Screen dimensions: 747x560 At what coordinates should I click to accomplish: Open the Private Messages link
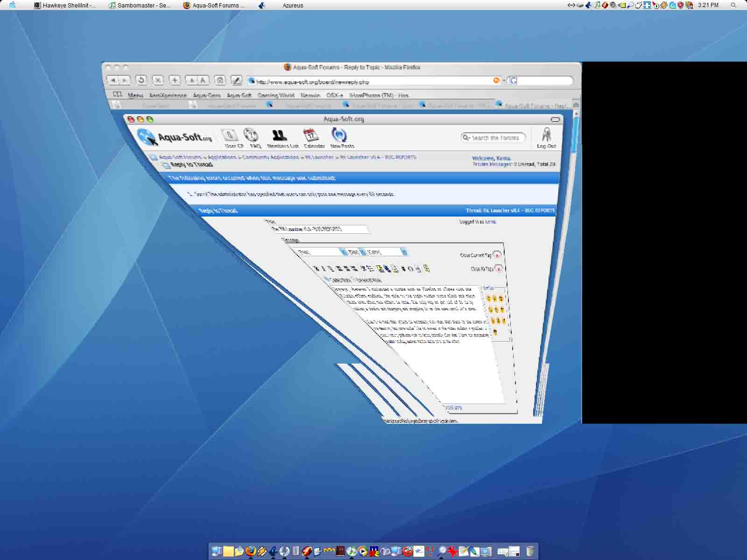pyautogui.click(x=492, y=164)
